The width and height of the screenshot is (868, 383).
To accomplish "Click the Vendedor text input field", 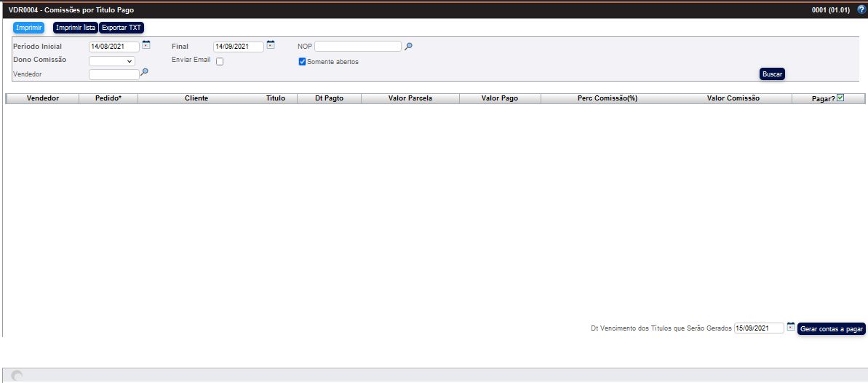I will [x=114, y=74].
